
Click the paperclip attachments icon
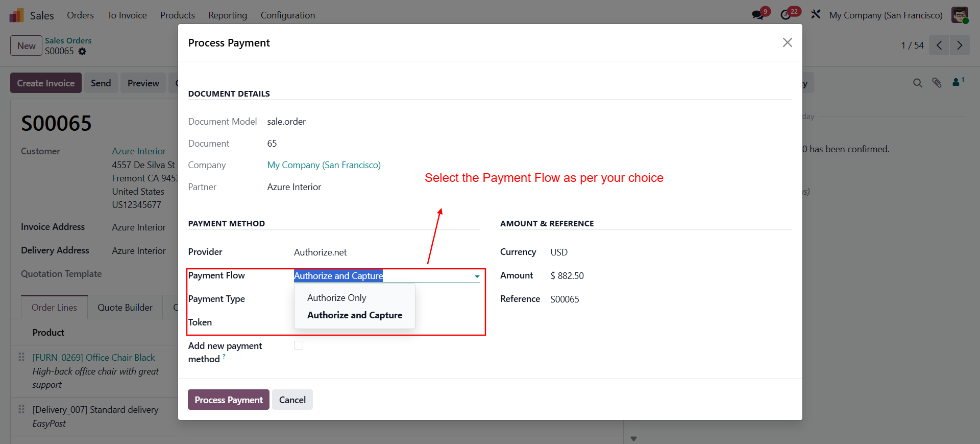coord(937,83)
